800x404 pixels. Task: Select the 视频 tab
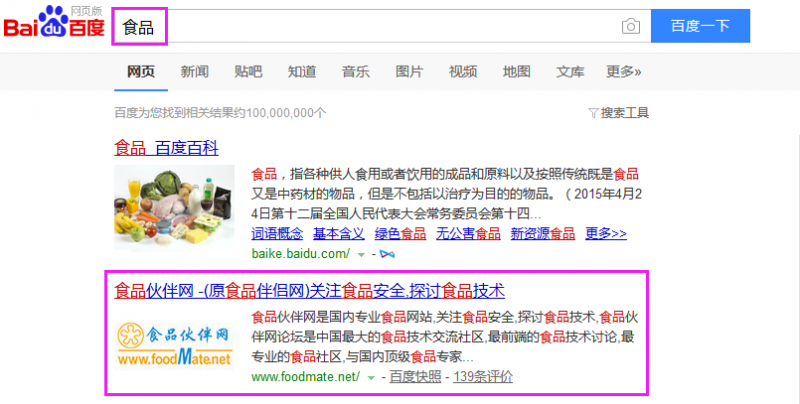tap(463, 71)
